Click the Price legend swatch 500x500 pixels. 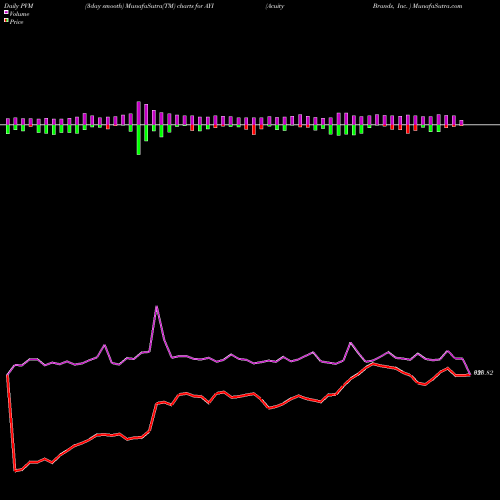[x=6, y=21]
